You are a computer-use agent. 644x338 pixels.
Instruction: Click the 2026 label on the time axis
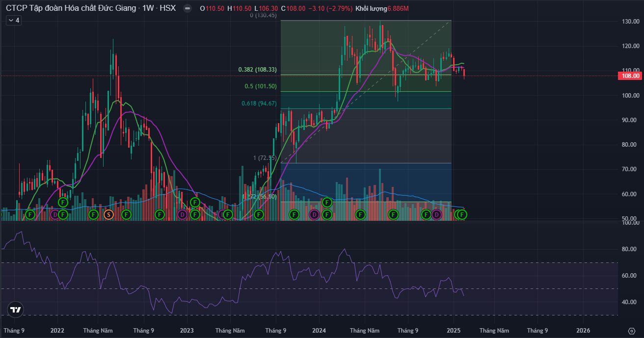point(583,331)
